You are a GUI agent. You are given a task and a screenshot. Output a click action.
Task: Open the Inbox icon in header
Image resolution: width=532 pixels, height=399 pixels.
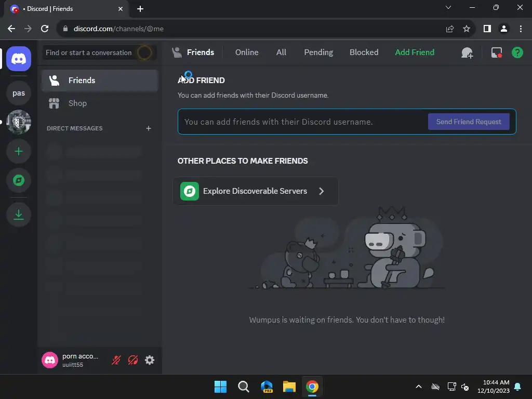(x=496, y=52)
